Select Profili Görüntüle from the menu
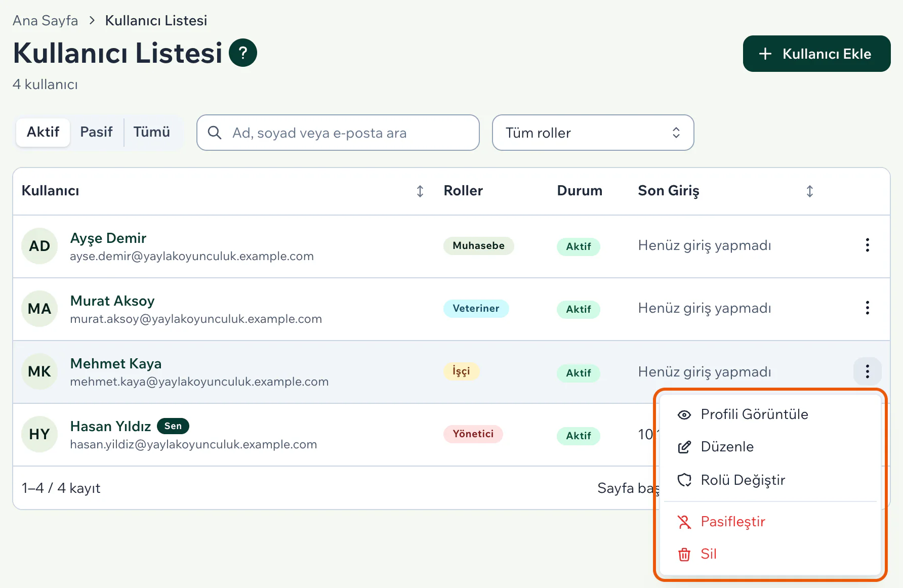903x588 pixels. tap(770, 414)
